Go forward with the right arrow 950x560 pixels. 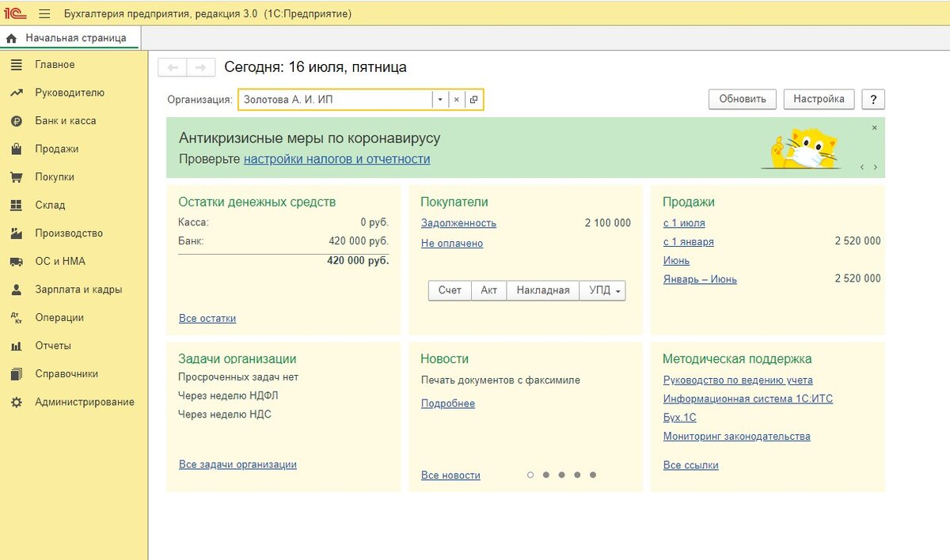coord(201,67)
